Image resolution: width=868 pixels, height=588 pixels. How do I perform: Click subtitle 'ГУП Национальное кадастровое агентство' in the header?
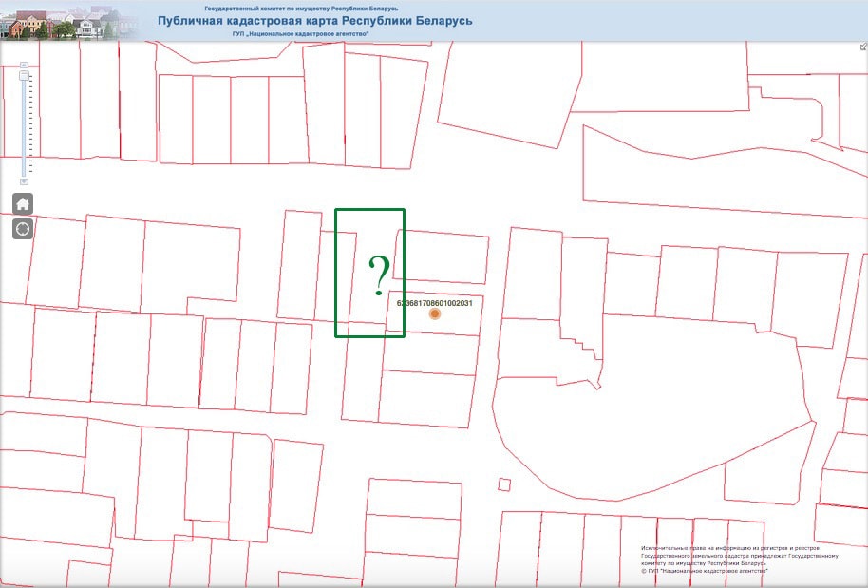click(x=301, y=34)
